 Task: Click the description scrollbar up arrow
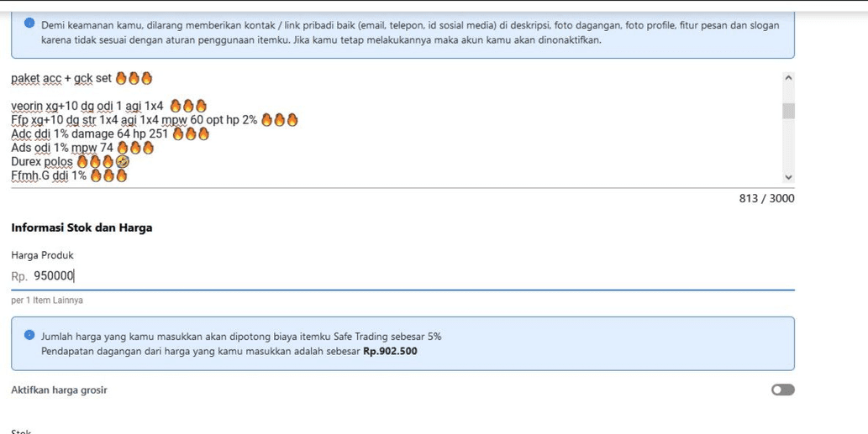pyautogui.click(x=789, y=78)
